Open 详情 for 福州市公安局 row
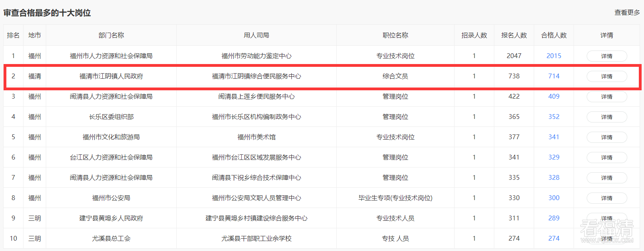Screen dimensions: 644x251 [607, 198]
